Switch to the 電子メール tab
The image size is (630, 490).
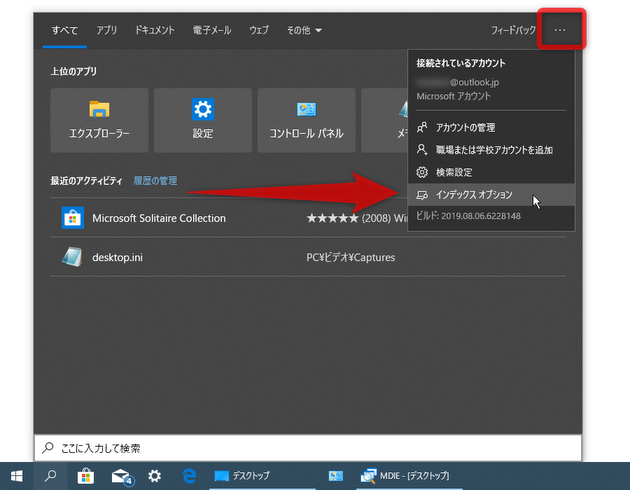pos(212,31)
